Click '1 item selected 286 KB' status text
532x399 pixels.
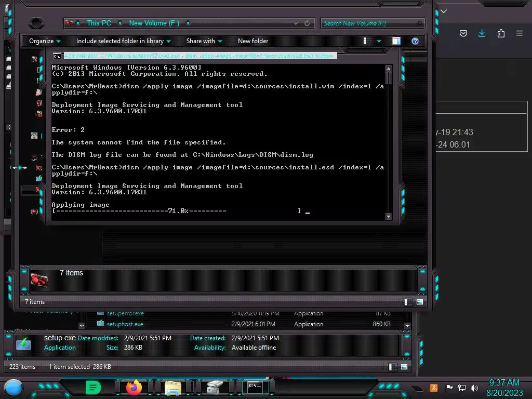[80, 367]
